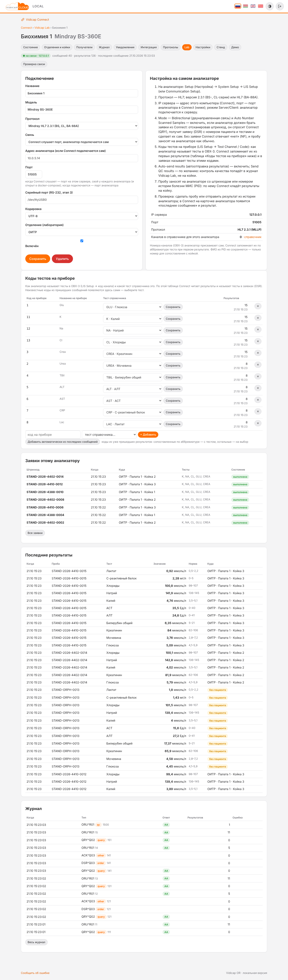Click the logout icon
This screenshot has width=288, height=980.
pos(280,6)
